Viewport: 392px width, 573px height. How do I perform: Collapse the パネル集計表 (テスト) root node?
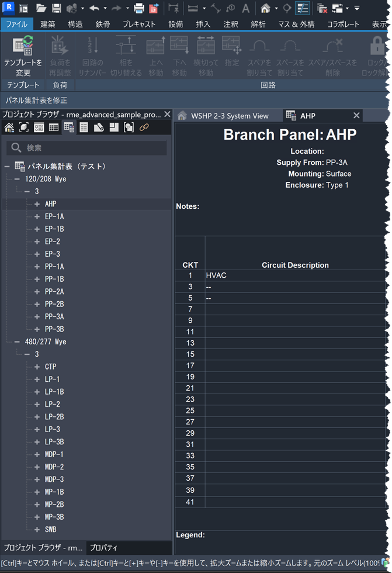click(7, 166)
